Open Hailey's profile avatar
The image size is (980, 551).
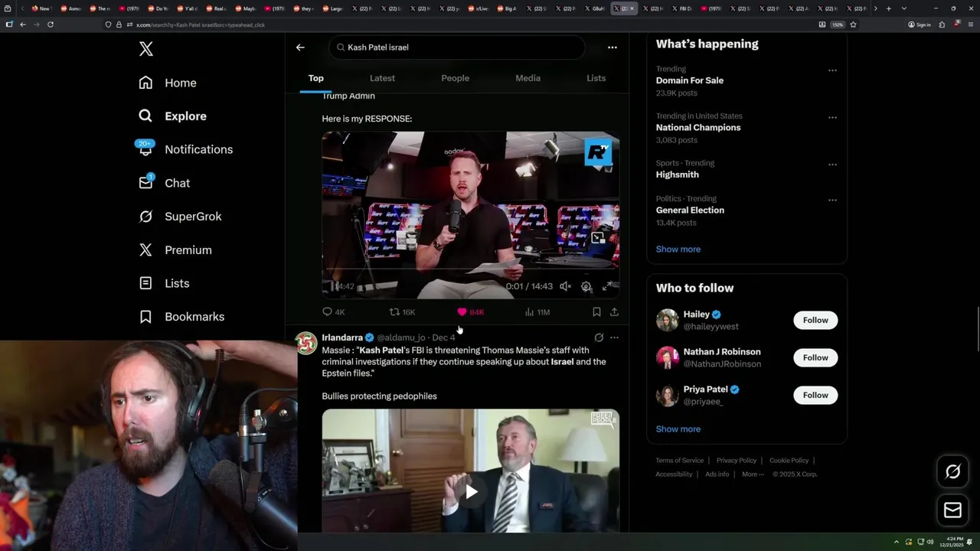[x=668, y=320]
